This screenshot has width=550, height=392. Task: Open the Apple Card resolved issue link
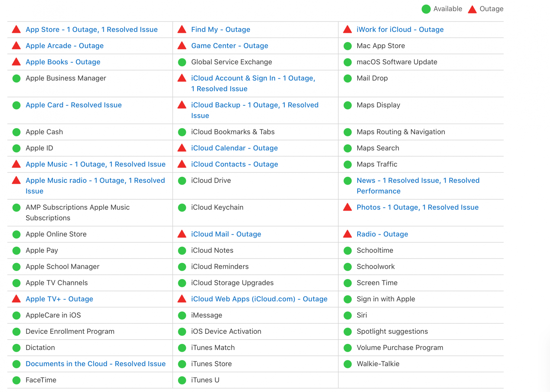pos(74,105)
